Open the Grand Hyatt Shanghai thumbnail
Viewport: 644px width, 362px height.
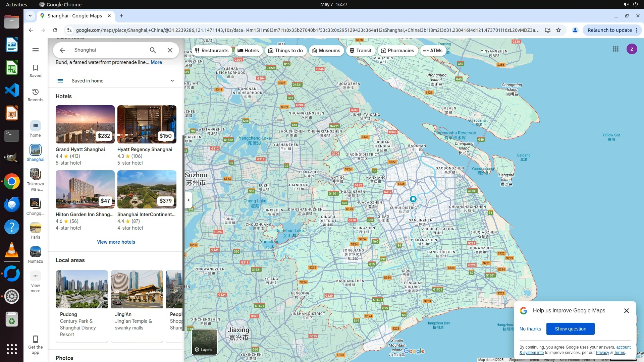85,124
